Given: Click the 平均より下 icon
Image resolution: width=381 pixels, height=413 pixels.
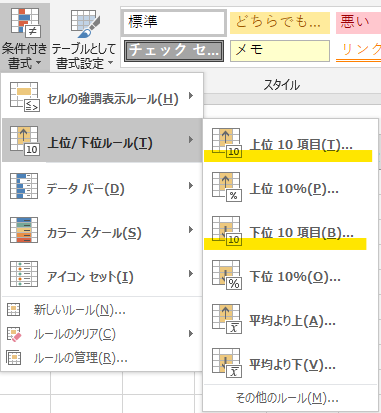Looking at the screenshot, I should pyautogui.click(x=227, y=363).
